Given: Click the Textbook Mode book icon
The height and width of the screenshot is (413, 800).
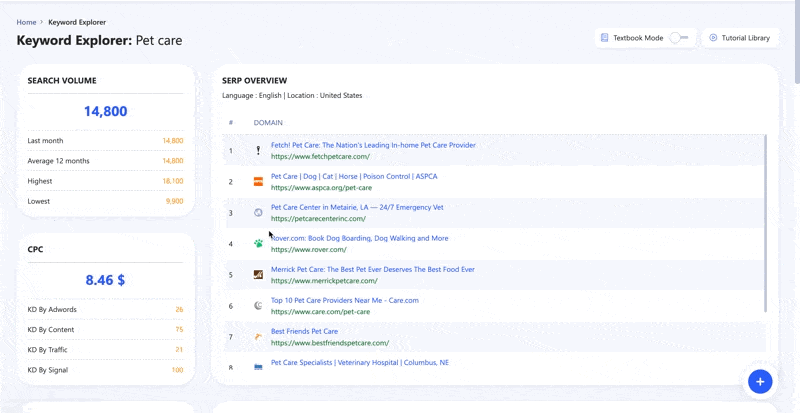Looking at the screenshot, I should [x=605, y=38].
